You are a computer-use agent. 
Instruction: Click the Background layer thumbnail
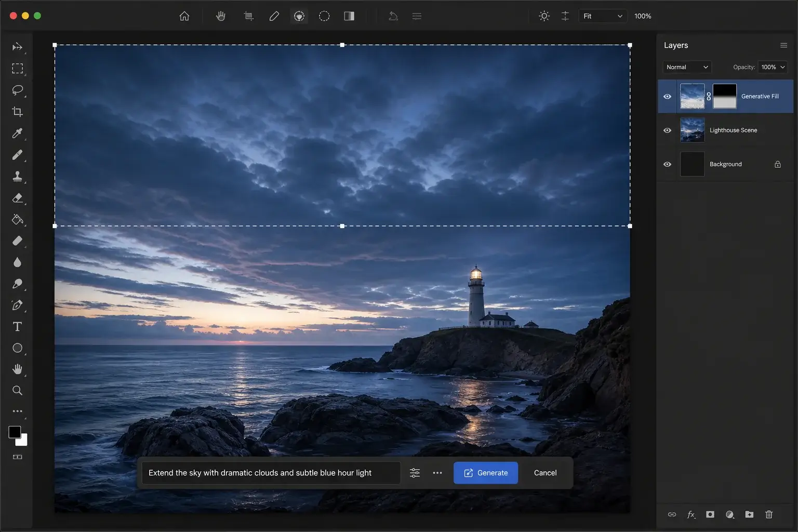693,164
